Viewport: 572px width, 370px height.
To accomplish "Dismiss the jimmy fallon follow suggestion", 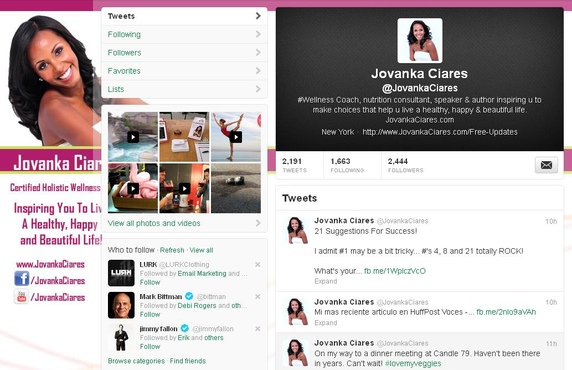I will (258, 329).
